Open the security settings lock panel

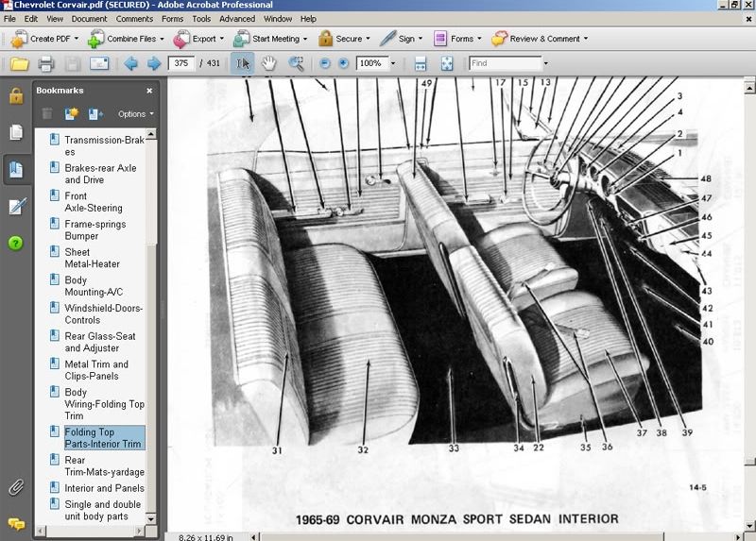click(16, 96)
